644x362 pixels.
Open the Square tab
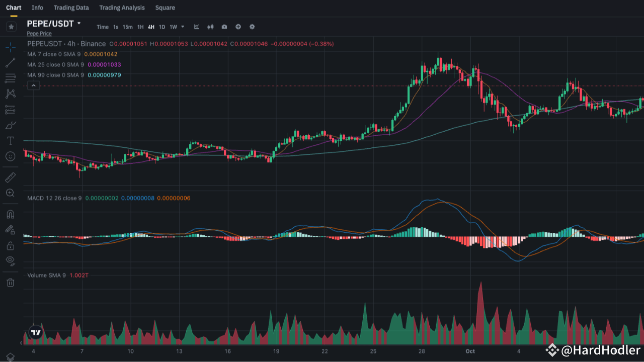pos(165,8)
